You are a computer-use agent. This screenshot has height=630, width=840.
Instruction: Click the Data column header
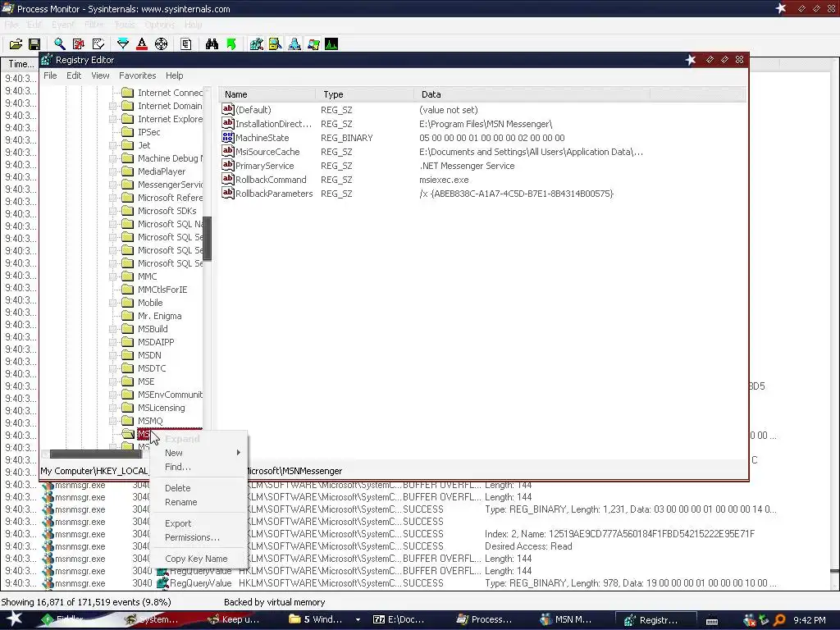pyautogui.click(x=532, y=94)
